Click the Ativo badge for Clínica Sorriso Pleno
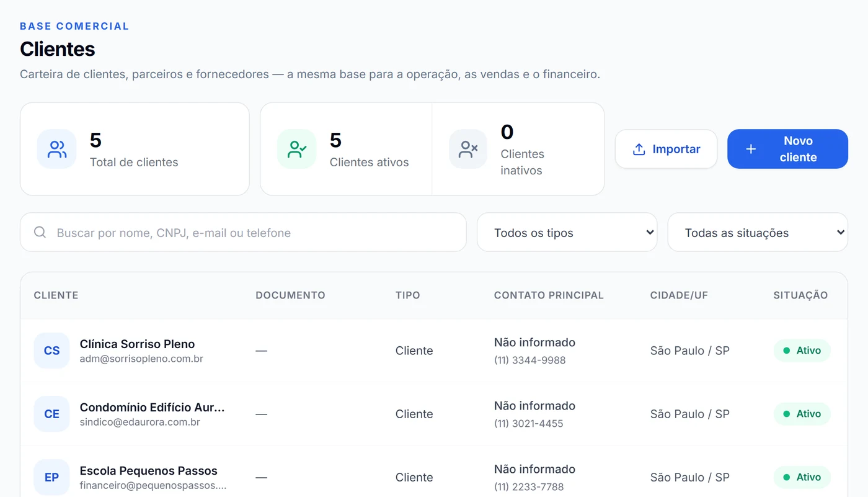868x497 pixels. (802, 351)
